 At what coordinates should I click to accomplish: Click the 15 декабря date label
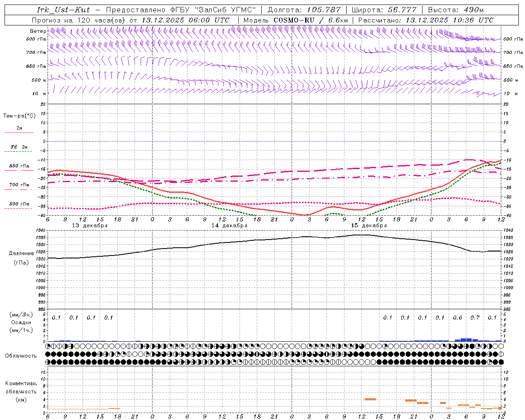coord(369,226)
